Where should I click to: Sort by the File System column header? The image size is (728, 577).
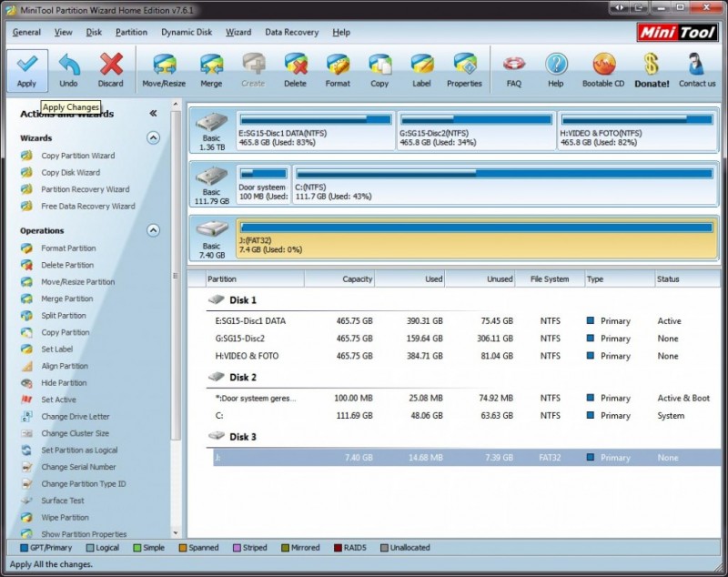point(550,279)
